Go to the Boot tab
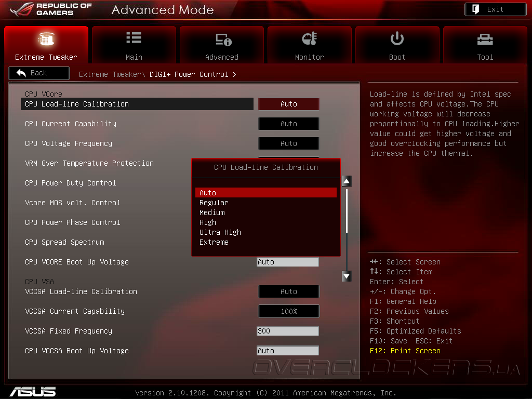Viewport: 532px width, 399px height. tap(397, 45)
